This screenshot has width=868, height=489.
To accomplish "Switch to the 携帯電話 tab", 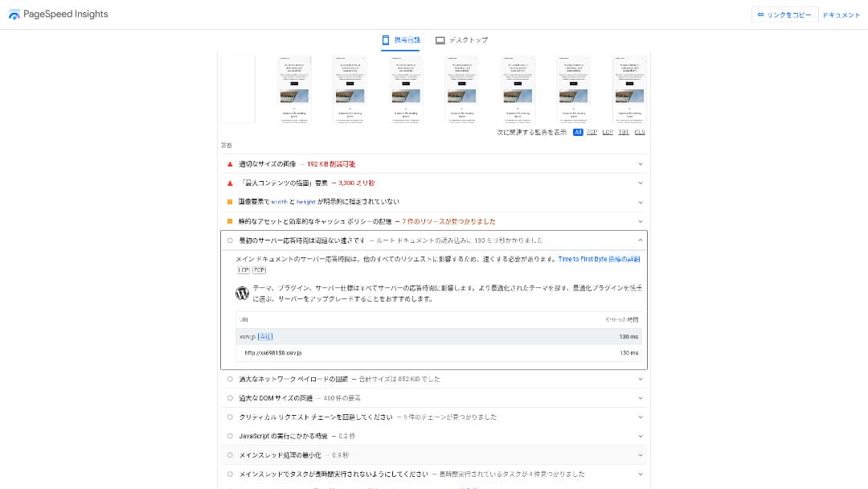I will click(x=400, y=40).
